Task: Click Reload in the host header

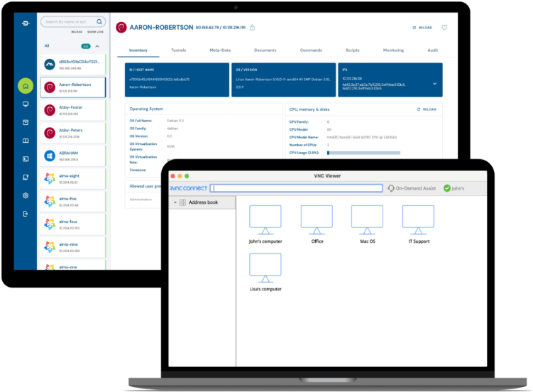Action: [422, 28]
